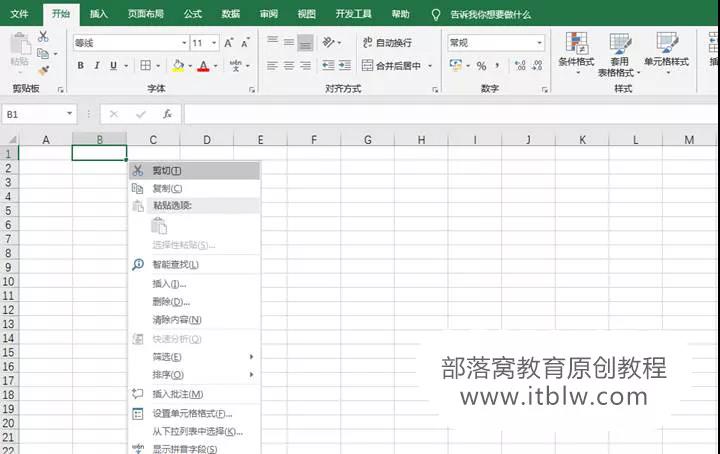The height and width of the screenshot is (454, 720).
Task: Click the insert function fx button
Action: (167, 114)
